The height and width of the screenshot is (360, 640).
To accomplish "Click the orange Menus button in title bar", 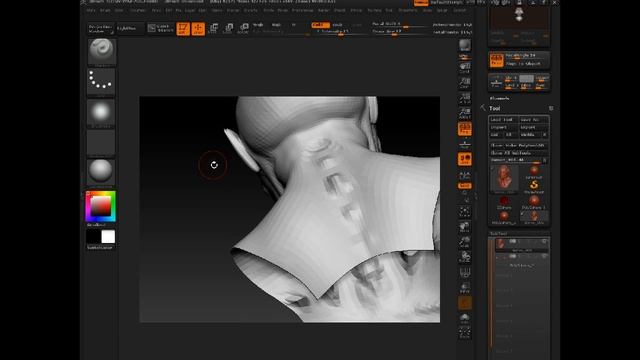I will (x=421, y=3).
